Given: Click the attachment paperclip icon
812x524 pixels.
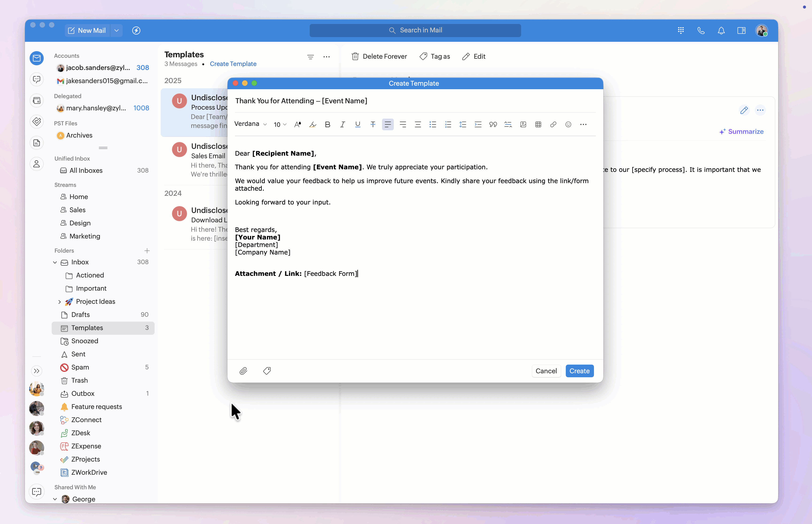Looking at the screenshot, I should click(x=243, y=371).
